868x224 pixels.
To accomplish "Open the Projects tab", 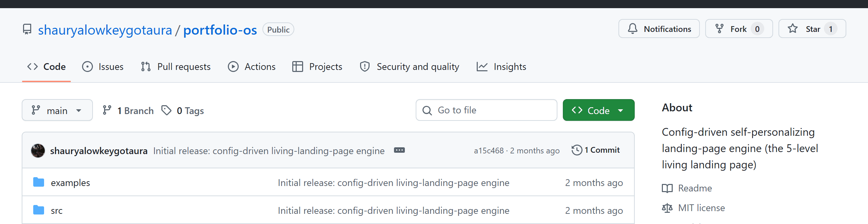I will click(x=317, y=67).
